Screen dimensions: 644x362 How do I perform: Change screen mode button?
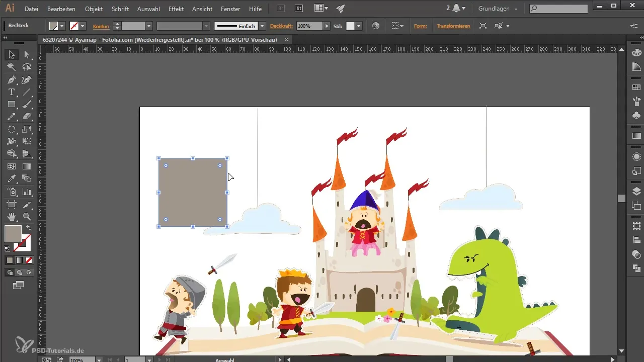point(19,286)
